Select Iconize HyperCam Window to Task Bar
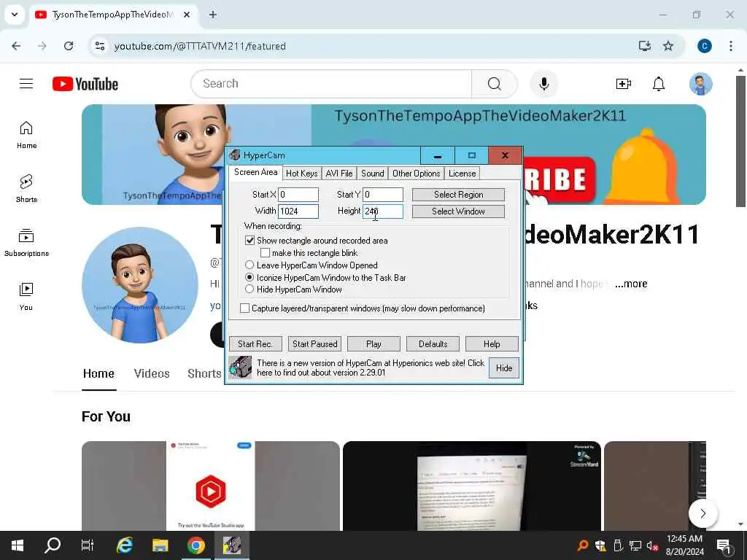This screenshot has width=747, height=560. 249,277
